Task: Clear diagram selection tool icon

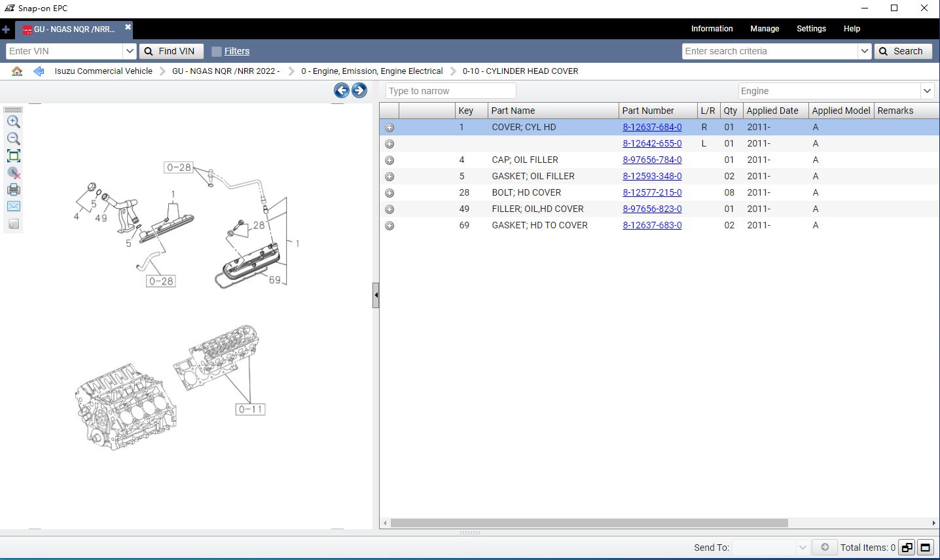Action: [14, 173]
